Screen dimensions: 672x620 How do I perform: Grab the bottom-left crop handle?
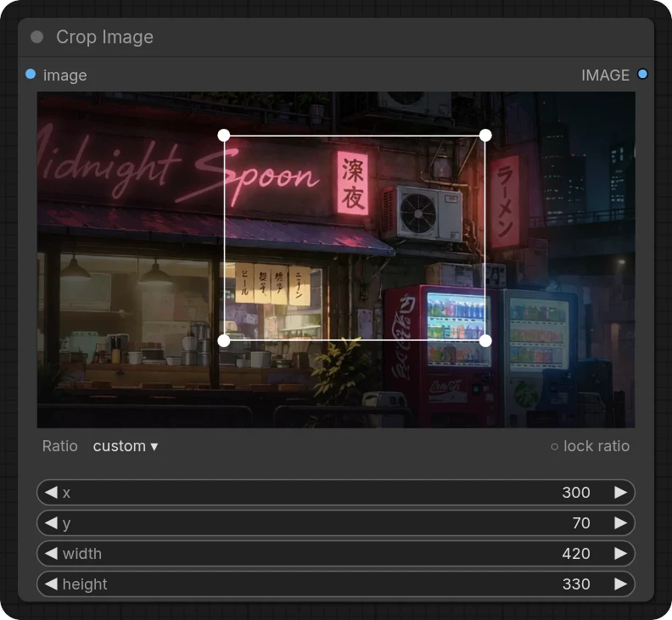(224, 341)
